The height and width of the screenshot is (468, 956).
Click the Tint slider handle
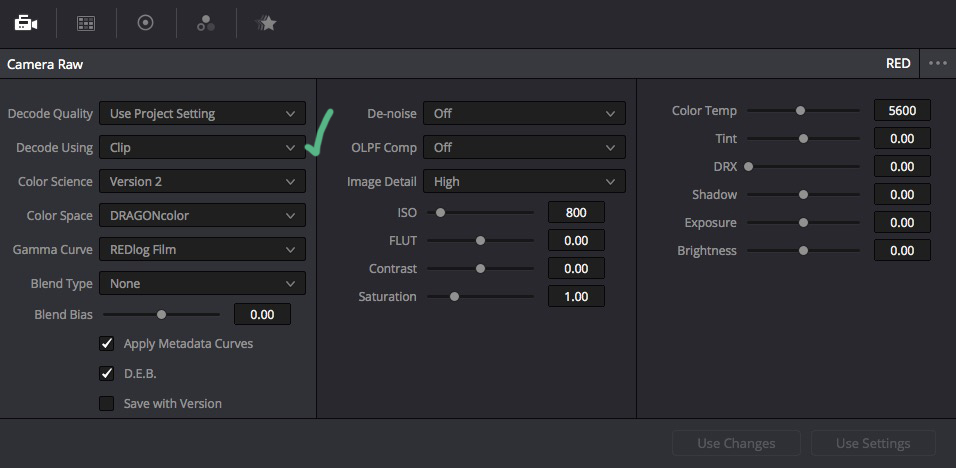pyautogui.click(x=804, y=139)
